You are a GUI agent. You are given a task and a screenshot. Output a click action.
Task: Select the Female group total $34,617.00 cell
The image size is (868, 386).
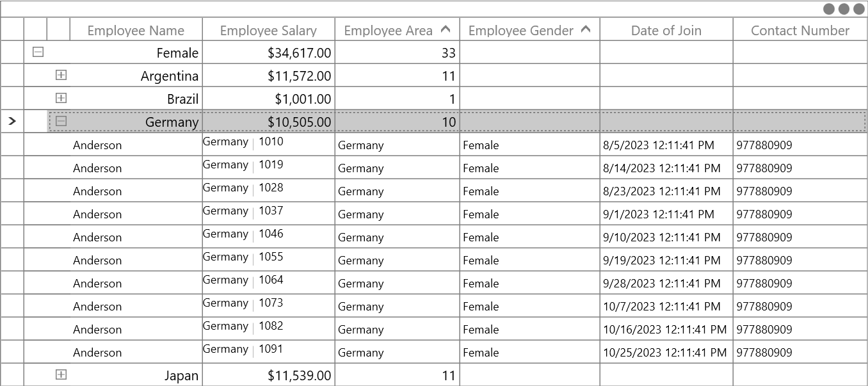[268, 52]
